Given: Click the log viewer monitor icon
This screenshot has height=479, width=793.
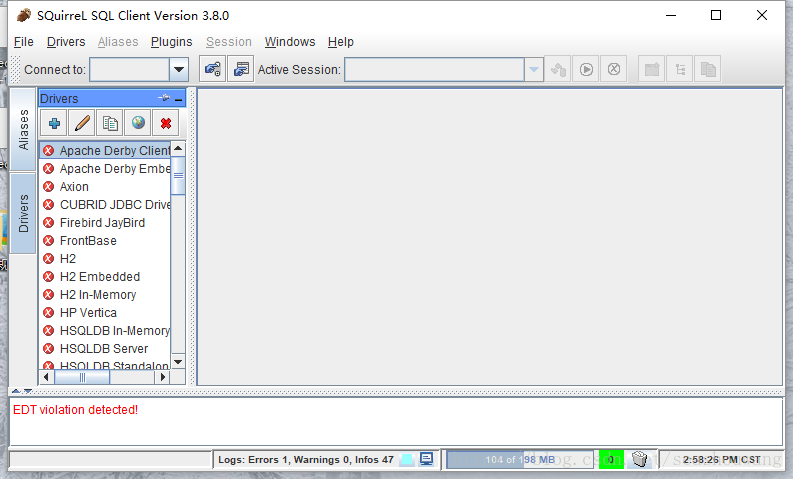Looking at the screenshot, I should (x=426, y=459).
